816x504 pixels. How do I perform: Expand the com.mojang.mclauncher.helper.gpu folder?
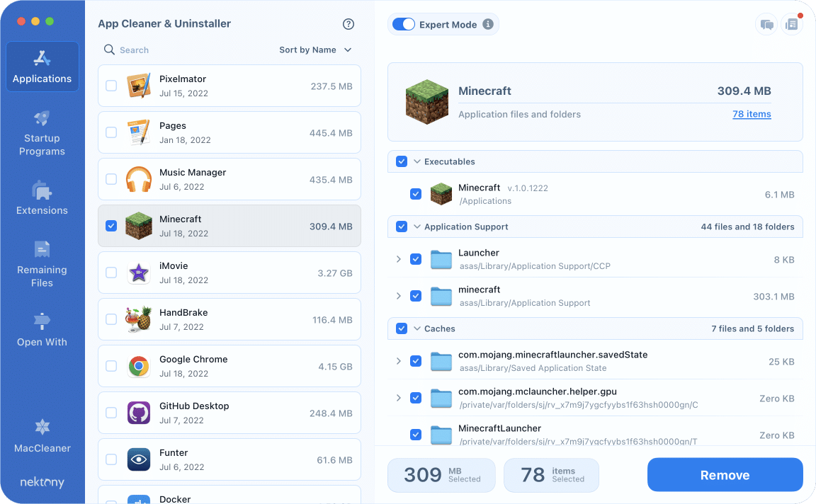(x=399, y=398)
